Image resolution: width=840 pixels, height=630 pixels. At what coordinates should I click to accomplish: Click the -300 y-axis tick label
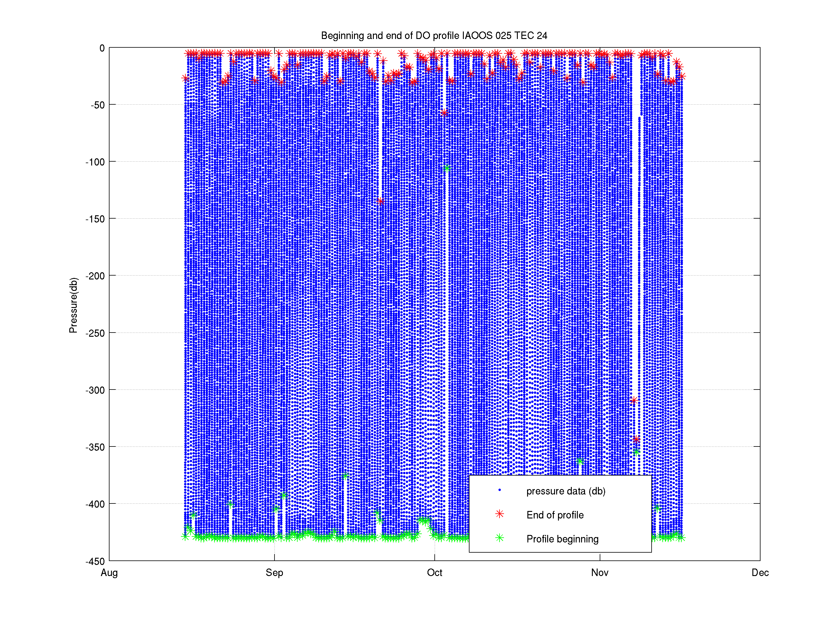[x=95, y=390]
